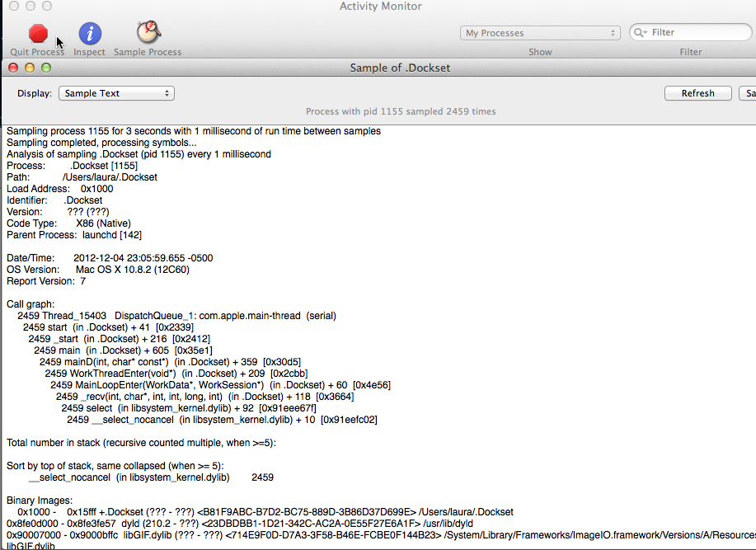Screen dimensions: 756x550
Task: Click the dyld (210.2) /usr/lib/dyld line
Action: click(x=240, y=524)
